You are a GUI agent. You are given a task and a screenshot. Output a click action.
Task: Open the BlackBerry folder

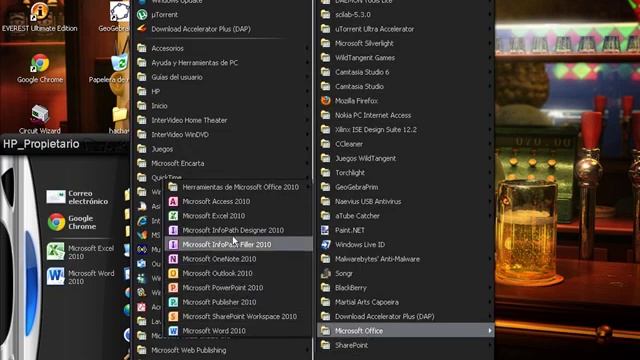coord(405,287)
